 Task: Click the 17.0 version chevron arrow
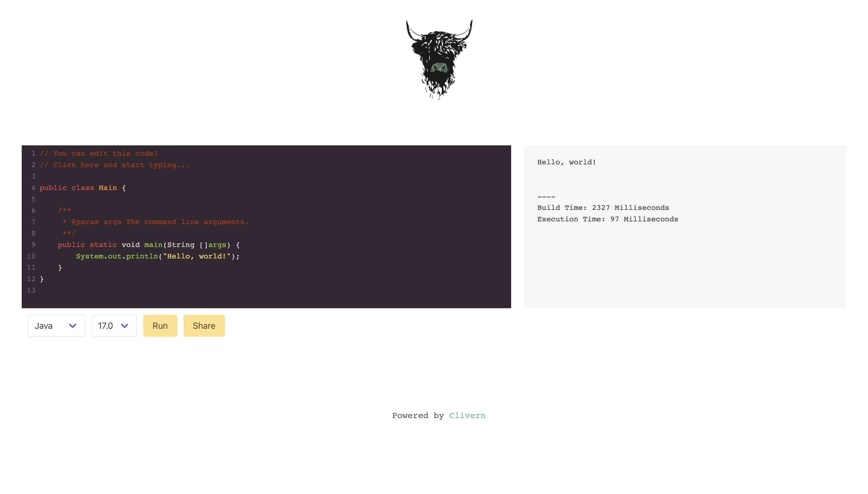(124, 326)
